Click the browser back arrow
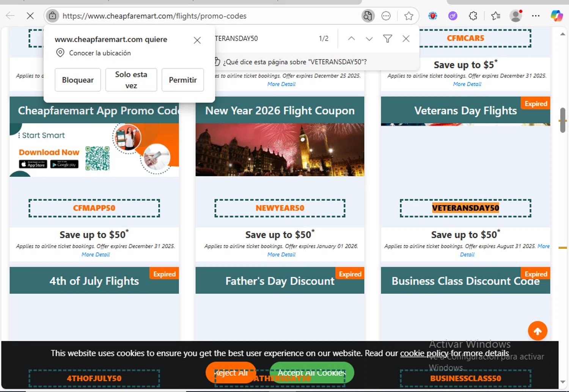The height and width of the screenshot is (392, 569). click(x=10, y=16)
